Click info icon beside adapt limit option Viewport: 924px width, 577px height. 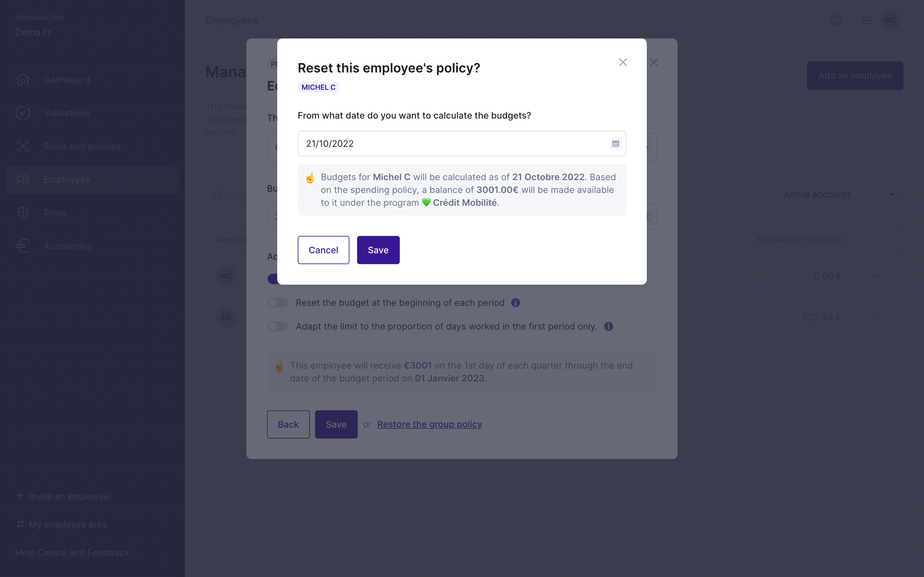(608, 326)
